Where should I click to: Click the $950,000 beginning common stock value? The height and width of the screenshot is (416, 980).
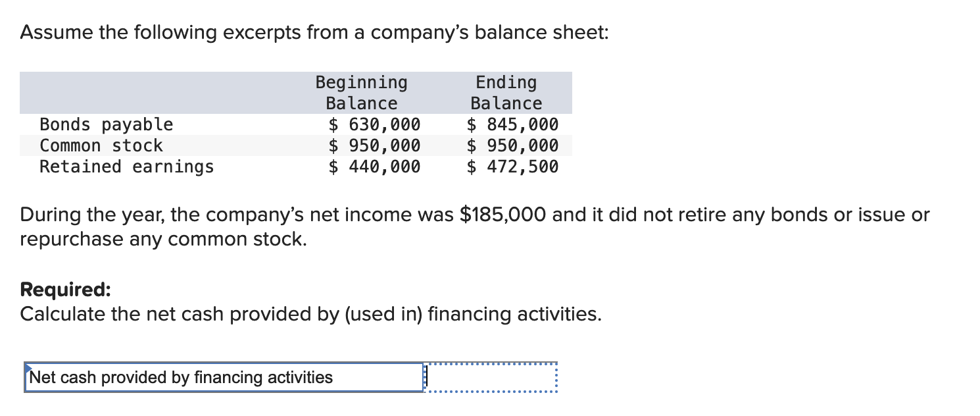pos(375,145)
